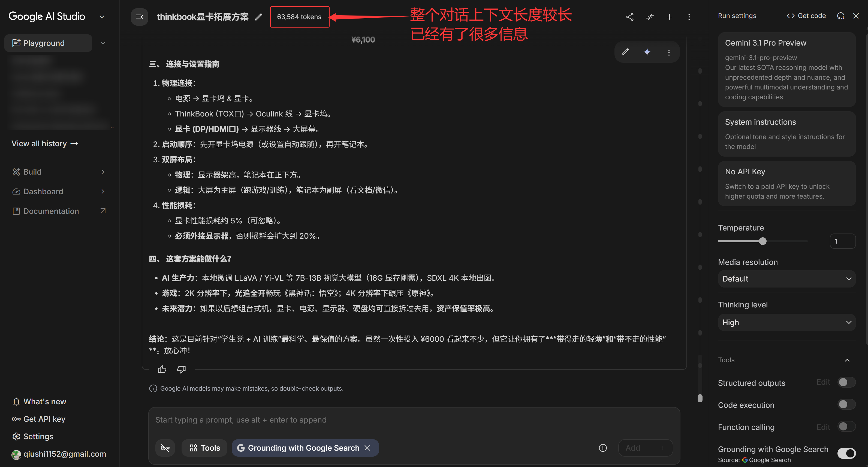Open the Playground menu item
Image resolution: width=868 pixels, height=467 pixels.
(44, 43)
